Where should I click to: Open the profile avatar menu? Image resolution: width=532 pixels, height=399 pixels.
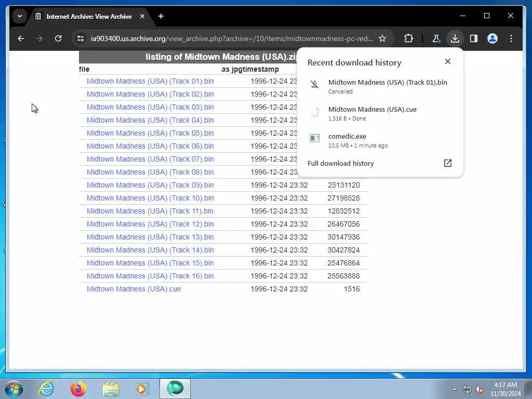tap(493, 38)
